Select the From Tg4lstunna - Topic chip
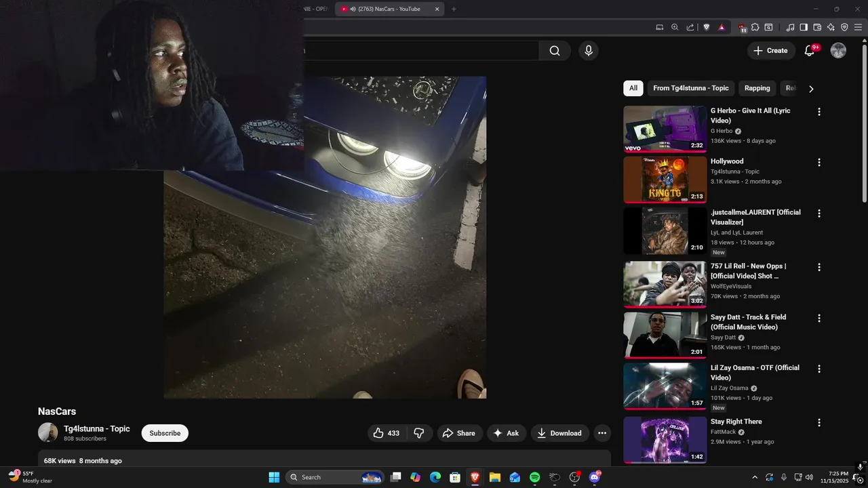 pyautogui.click(x=691, y=88)
